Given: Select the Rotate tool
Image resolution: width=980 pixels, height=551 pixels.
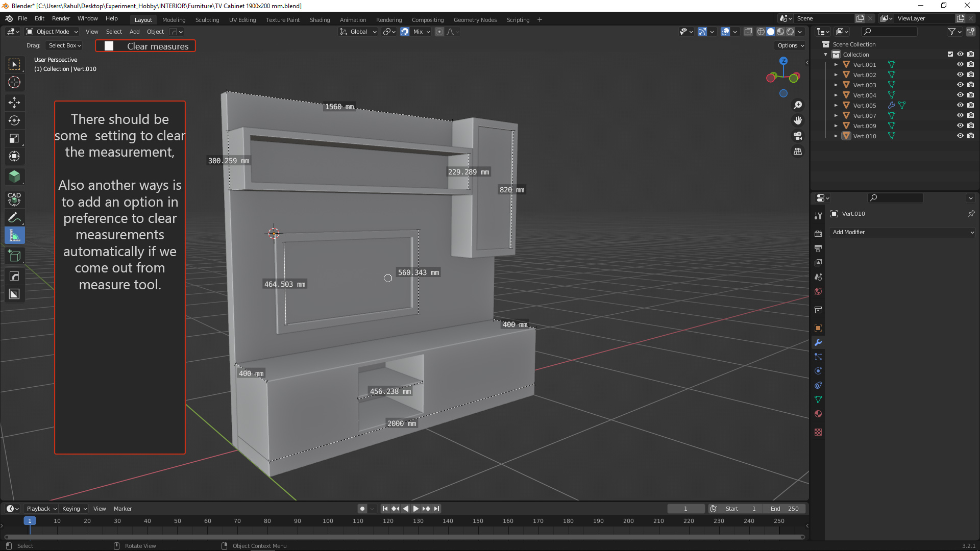Looking at the screenshot, I should [14, 120].
